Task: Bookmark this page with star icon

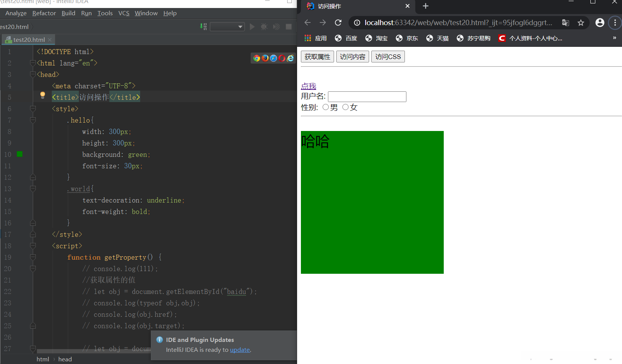Action: click(x=580, y=23)
